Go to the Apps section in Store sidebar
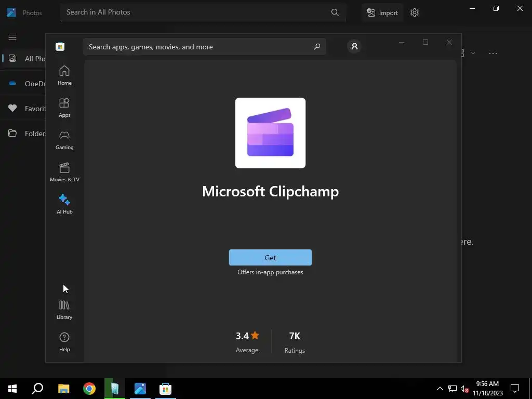 point(64,108)
